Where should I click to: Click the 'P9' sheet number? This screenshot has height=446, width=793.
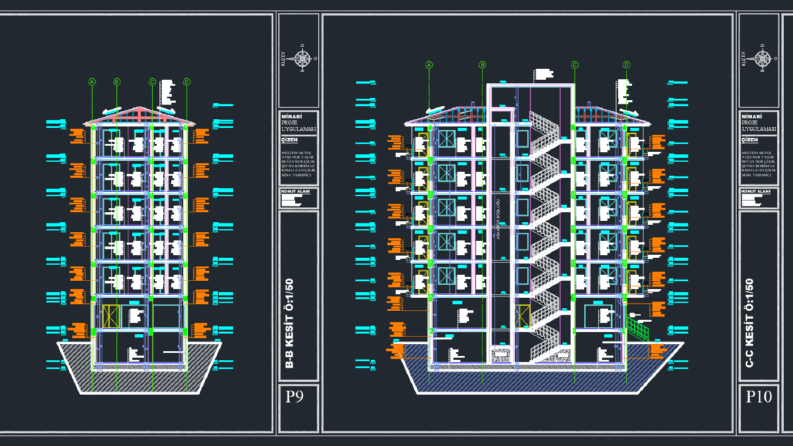coord(294,396)
